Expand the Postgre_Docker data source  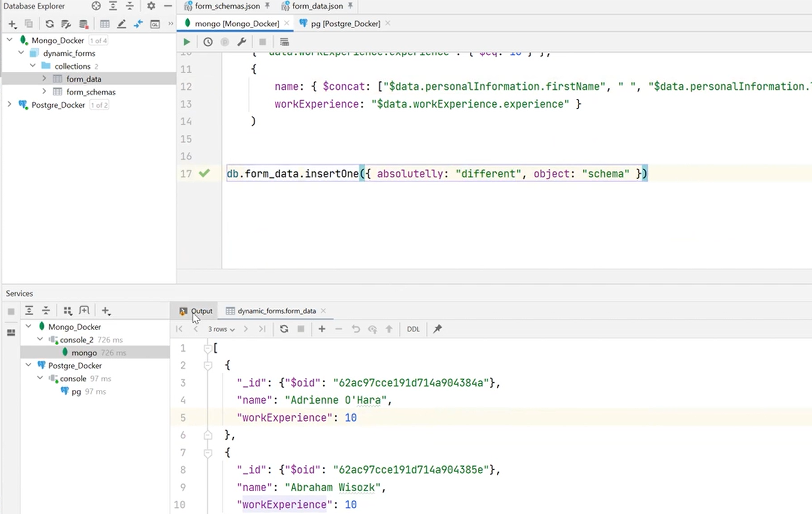[x=8, y=105]
